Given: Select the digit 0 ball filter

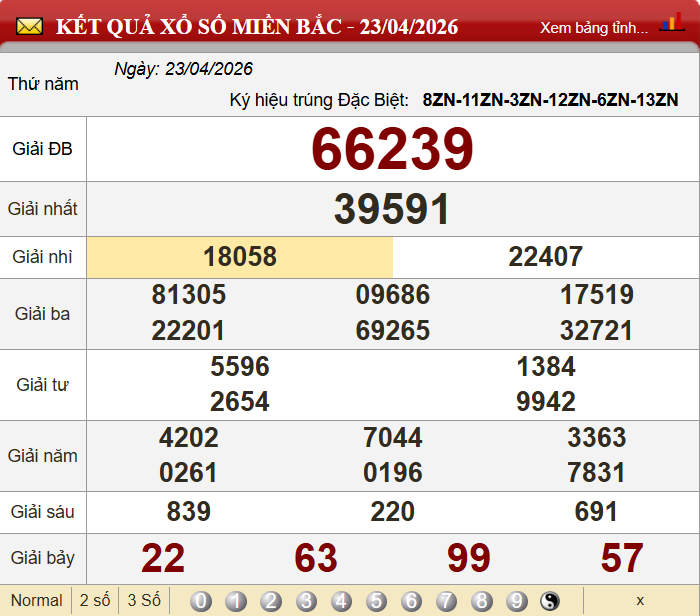Looking at the screenshot, I should pyautogui.click(x=201, y=601).
